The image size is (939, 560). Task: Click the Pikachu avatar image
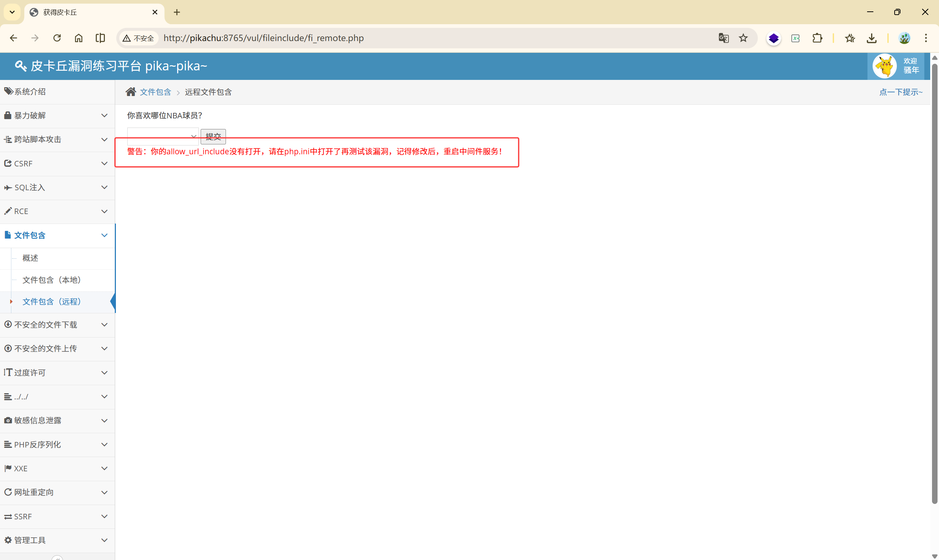pos(884,66)
